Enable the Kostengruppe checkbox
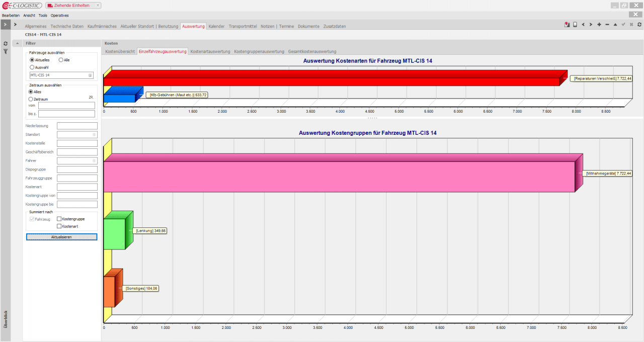644x342 pixels. click(59, 219)
